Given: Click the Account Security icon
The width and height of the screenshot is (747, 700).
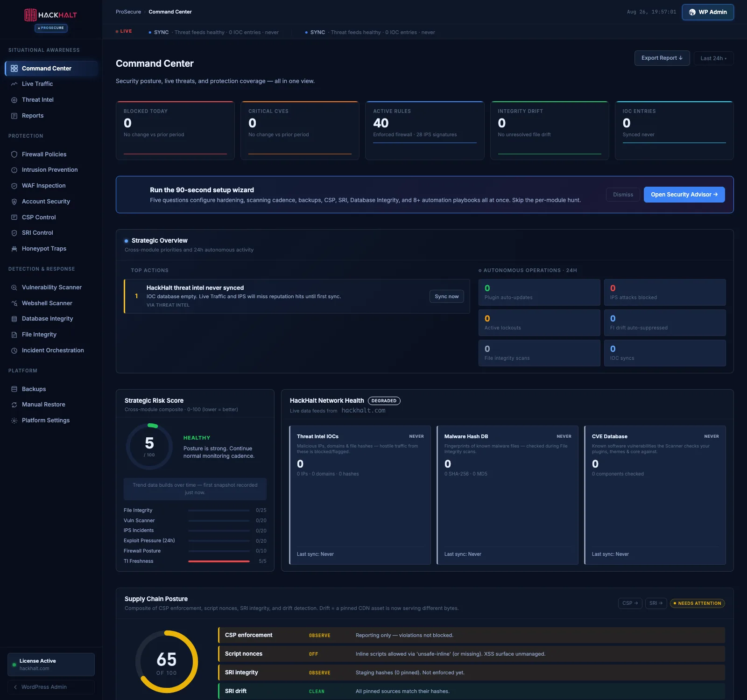Looking at the screenshot, I should (14, 202).
